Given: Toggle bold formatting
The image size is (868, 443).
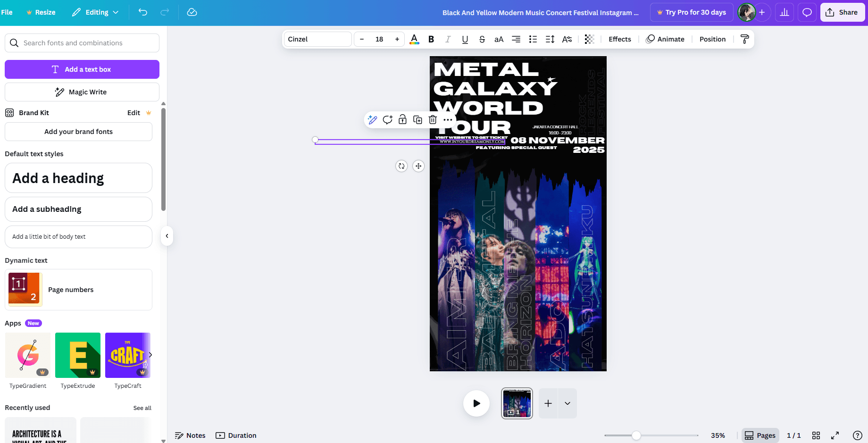Looking at the screenshot, I should [x=431, y=39].
